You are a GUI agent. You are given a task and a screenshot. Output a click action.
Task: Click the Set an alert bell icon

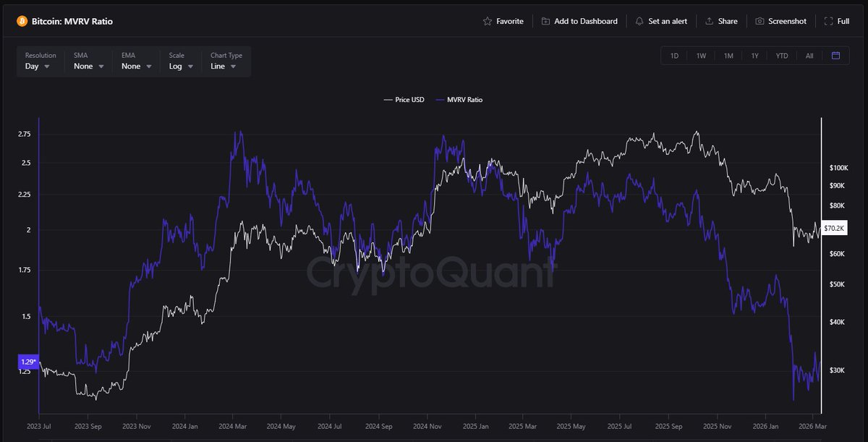639,22
